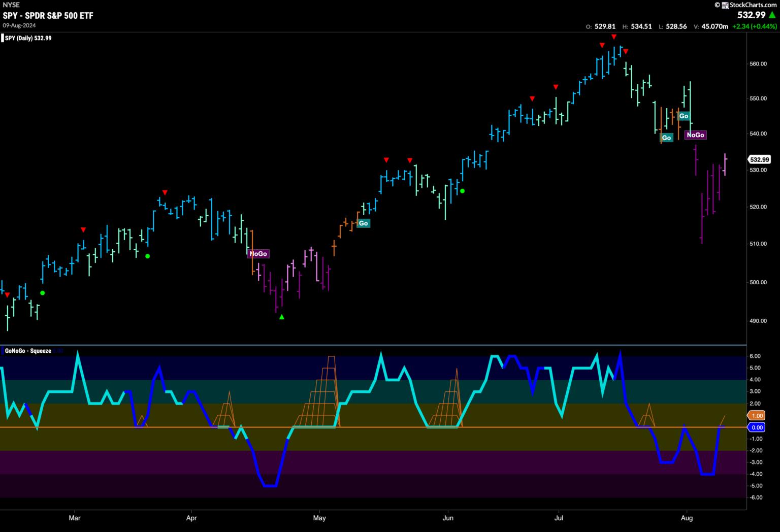Click the green dot marker in early June
Image resolution: width=780 pixels, height=532 pixels.
click(x=462, y=191)
